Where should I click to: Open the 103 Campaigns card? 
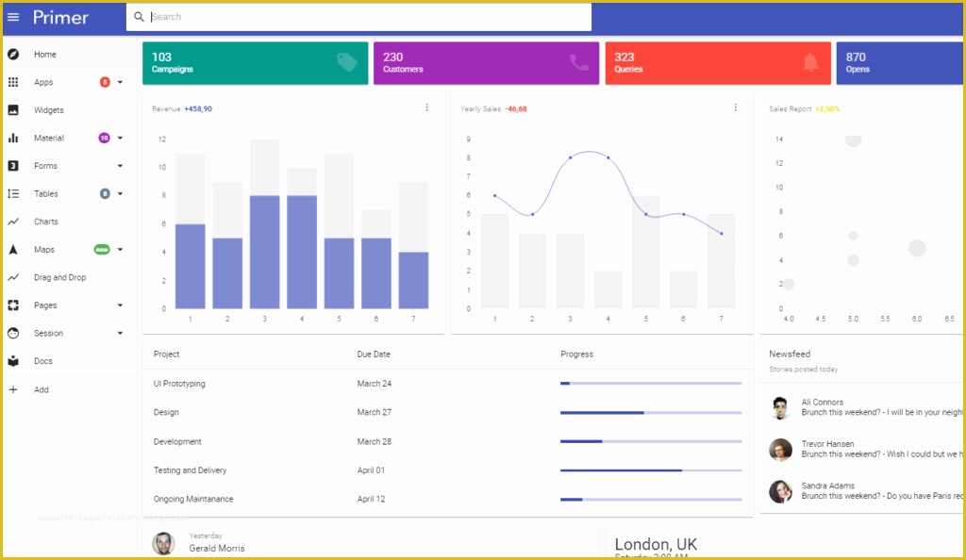point(255,63)
